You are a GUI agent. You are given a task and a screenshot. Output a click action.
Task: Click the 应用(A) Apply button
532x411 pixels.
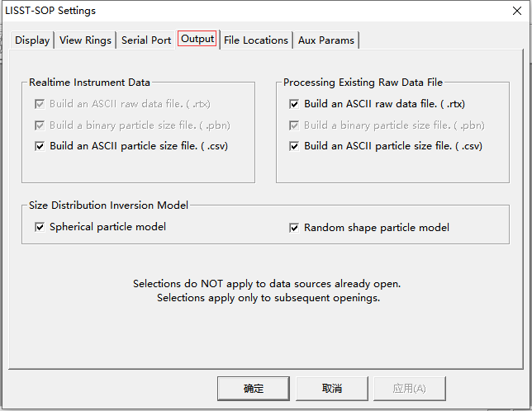[x=410, y=388]
